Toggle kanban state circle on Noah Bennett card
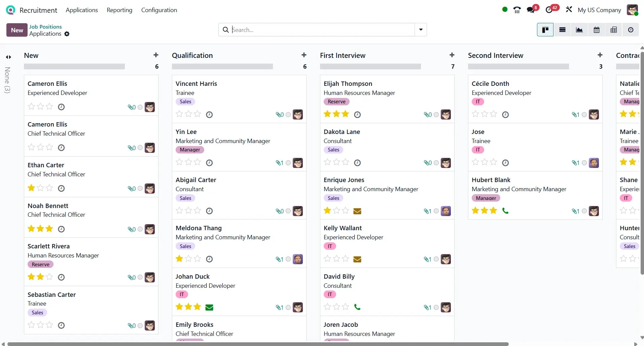644x346 pixels. (x=140, y=229)
